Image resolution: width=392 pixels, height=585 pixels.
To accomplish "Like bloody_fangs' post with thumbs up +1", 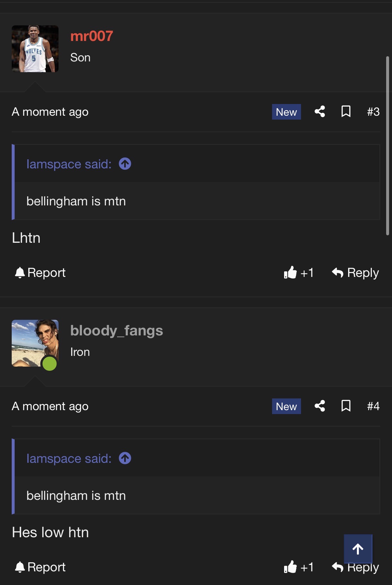I will coord(298,567).
